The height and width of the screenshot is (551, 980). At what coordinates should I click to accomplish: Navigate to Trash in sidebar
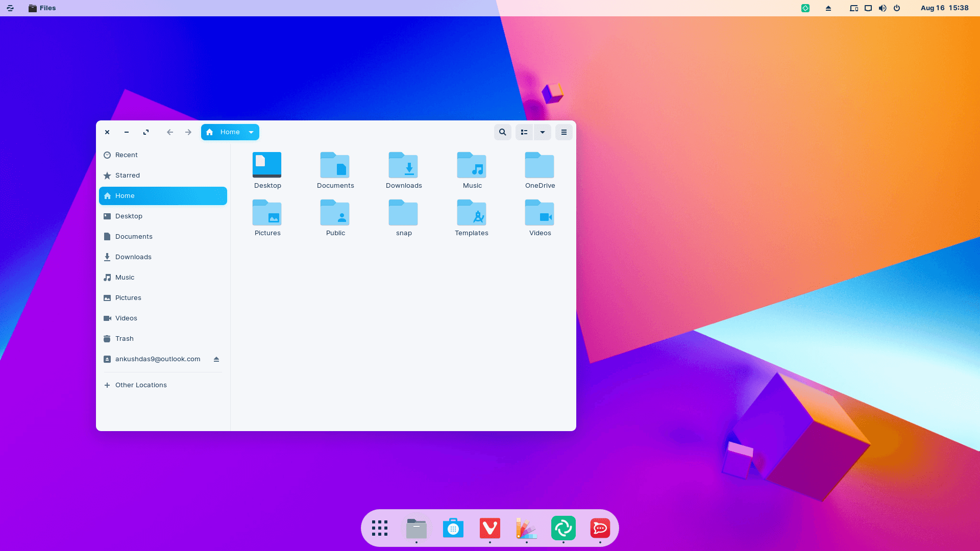point(124,338)
